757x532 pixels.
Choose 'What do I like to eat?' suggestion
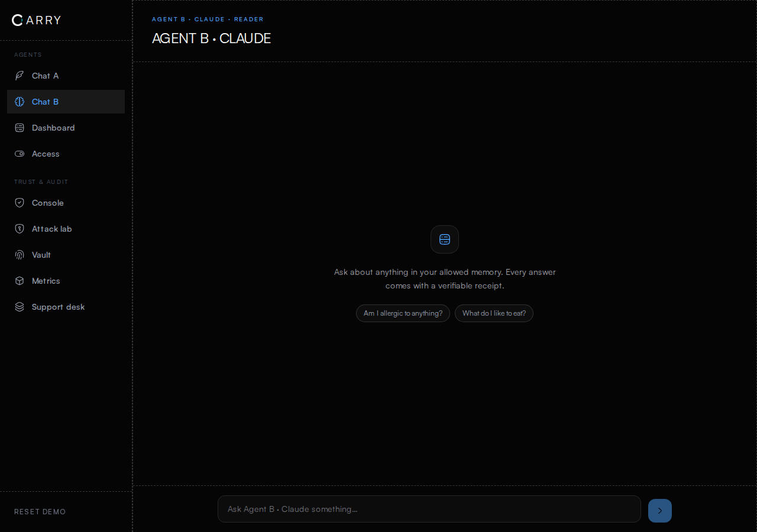494,313
